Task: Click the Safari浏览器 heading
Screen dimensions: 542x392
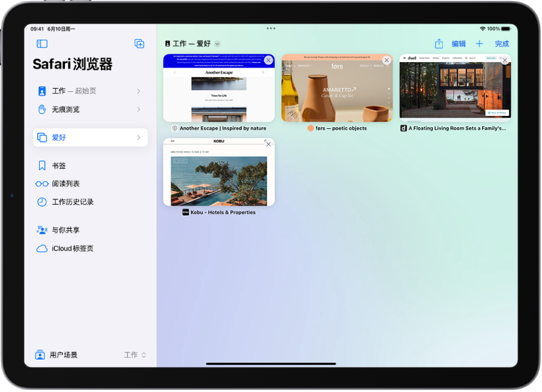Action: pyautogui.click(x=73, y=64)
